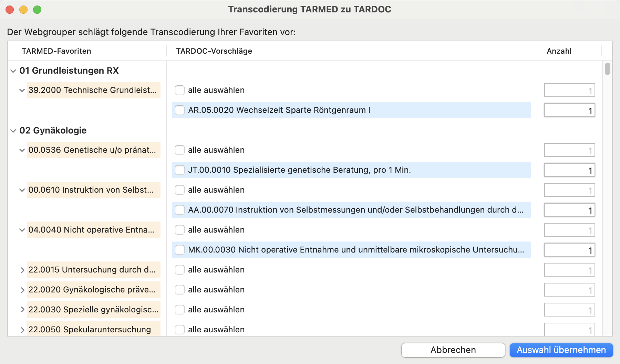Check JT.00.0010 Spezialisierte genetische Beratung

point(179,170)
